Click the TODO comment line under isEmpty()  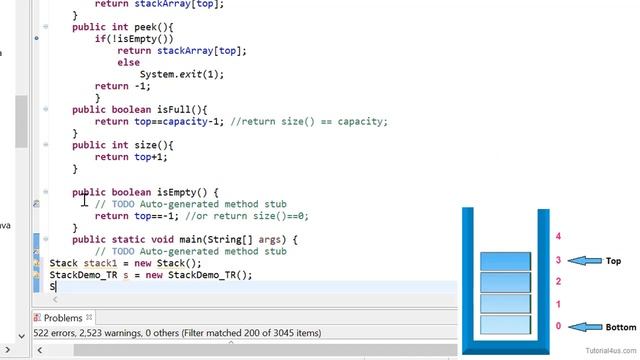point(191,204)
